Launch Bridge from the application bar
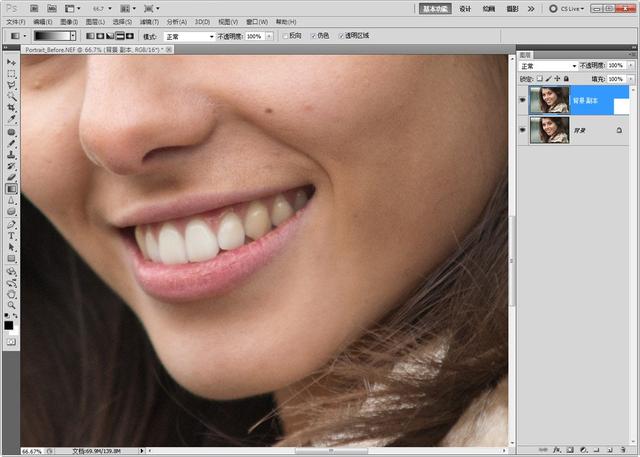This screenshot has width=640, height=457. [x=34, y=8]
